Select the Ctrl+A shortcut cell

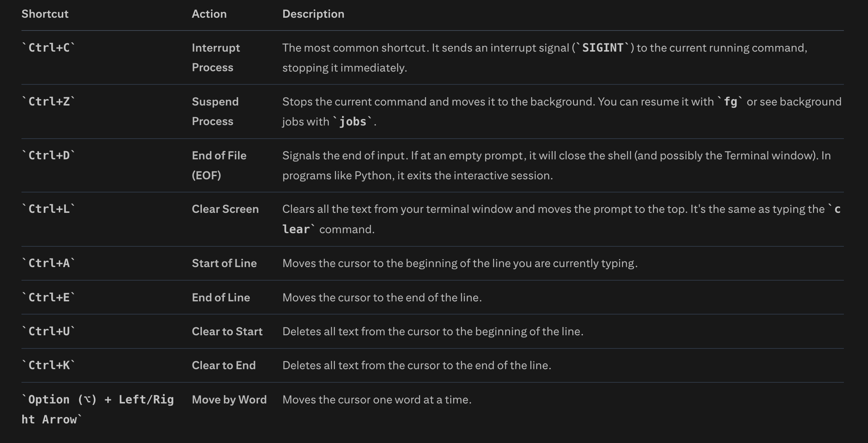[x=49, y=263]
